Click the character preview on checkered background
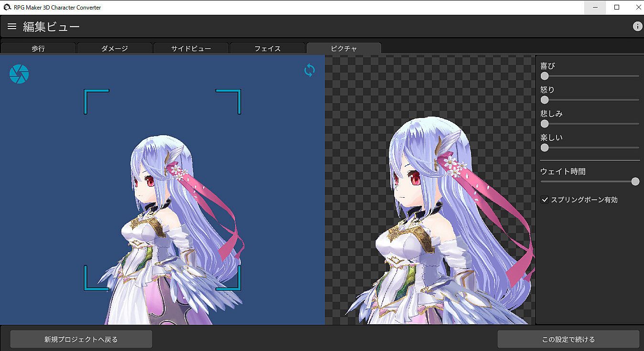The height and width of the screenshot is (351, 644). click(x=430, y=215)
